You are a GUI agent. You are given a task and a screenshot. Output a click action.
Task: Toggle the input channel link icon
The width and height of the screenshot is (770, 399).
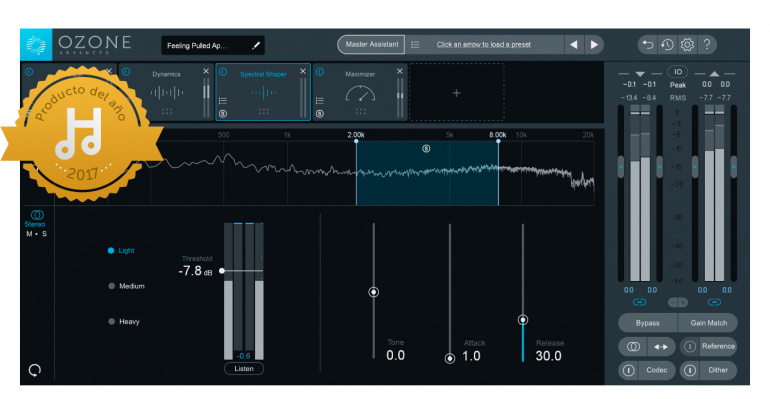click(639, 302)
